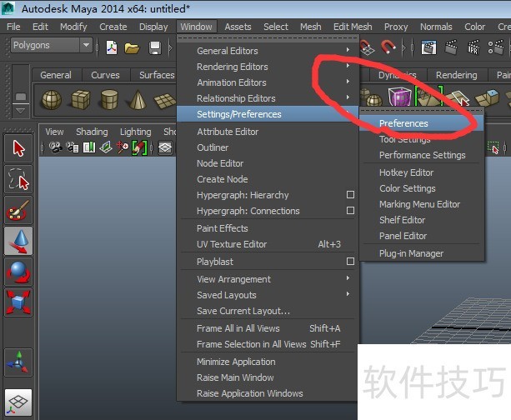
Task: Expand Rendering Editors submenu
Action: (x=348, y=66)
